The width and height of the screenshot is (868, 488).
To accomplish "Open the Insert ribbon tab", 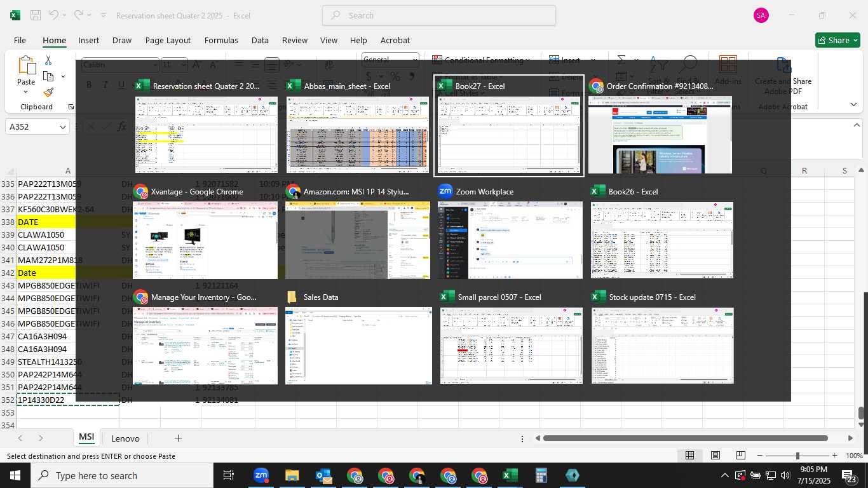I will click(89, 40).
